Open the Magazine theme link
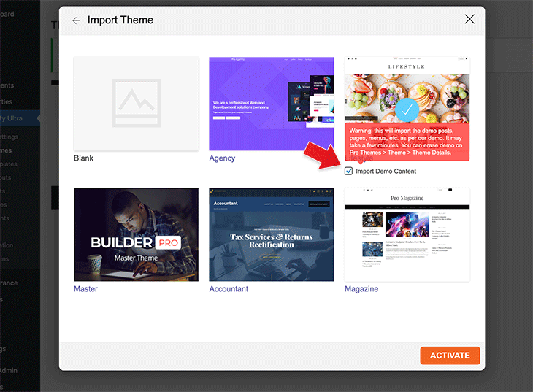Image resolution: width=533 pixels, height=392 pixels. pos(361,289)
